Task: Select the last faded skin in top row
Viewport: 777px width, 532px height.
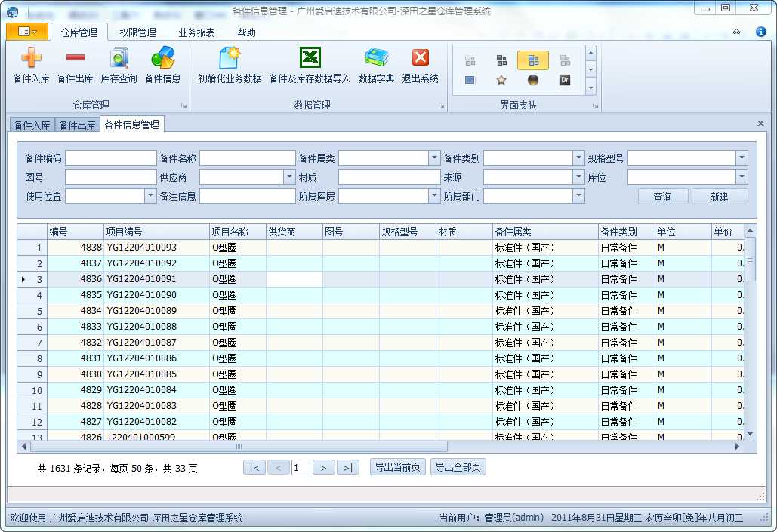Action: [565, 60]
